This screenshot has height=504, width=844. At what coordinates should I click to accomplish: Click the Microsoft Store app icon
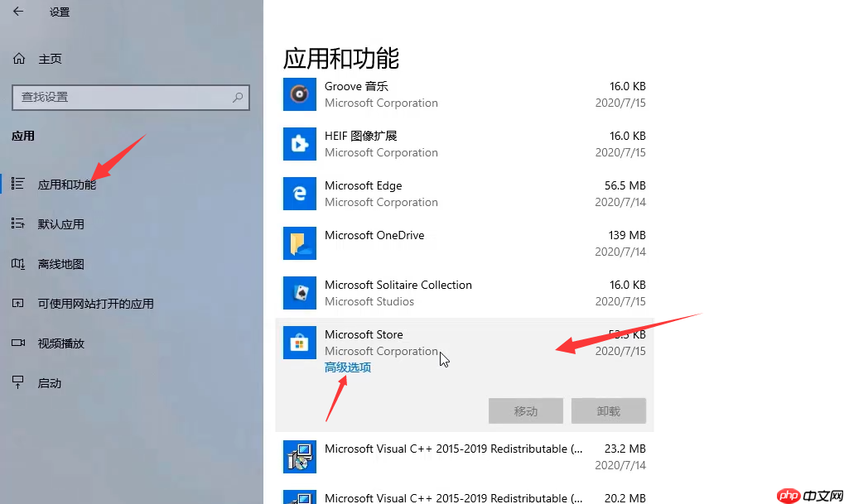point(299,343)
